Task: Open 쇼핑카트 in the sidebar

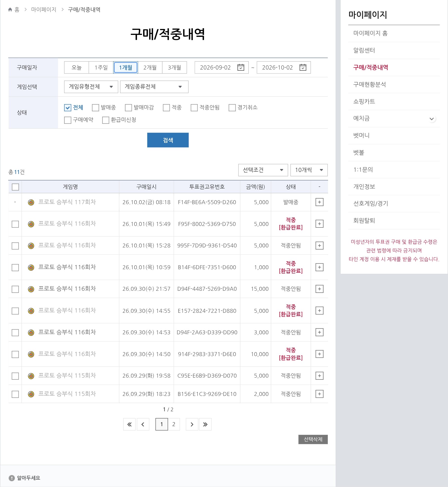Action: [x=364, y=101]
